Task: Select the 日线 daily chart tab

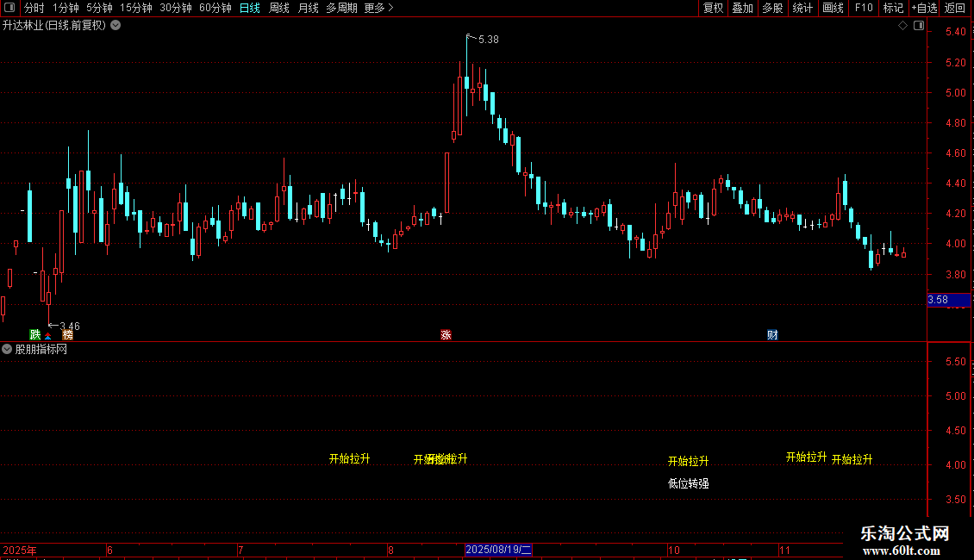Action: [x=250, y=8]
